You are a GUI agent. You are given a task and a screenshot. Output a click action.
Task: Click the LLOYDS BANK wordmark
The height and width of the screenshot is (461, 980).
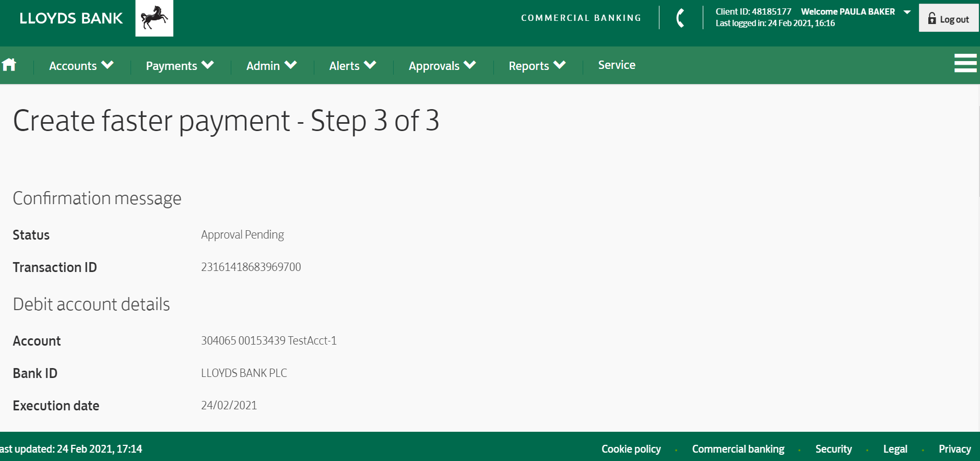pos(71,18)
